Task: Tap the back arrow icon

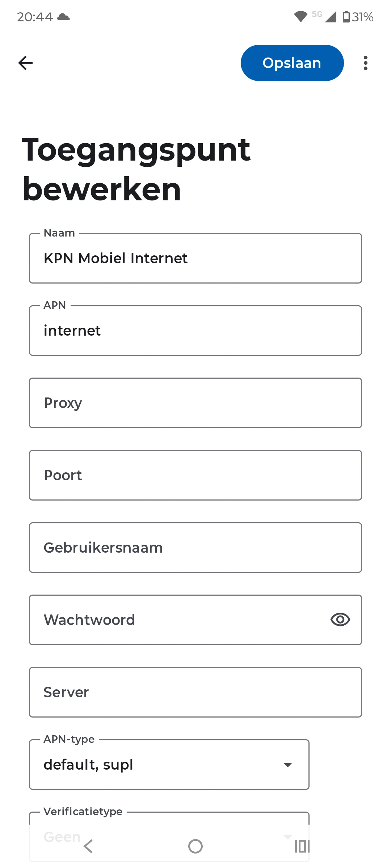Action: point(25,63)
